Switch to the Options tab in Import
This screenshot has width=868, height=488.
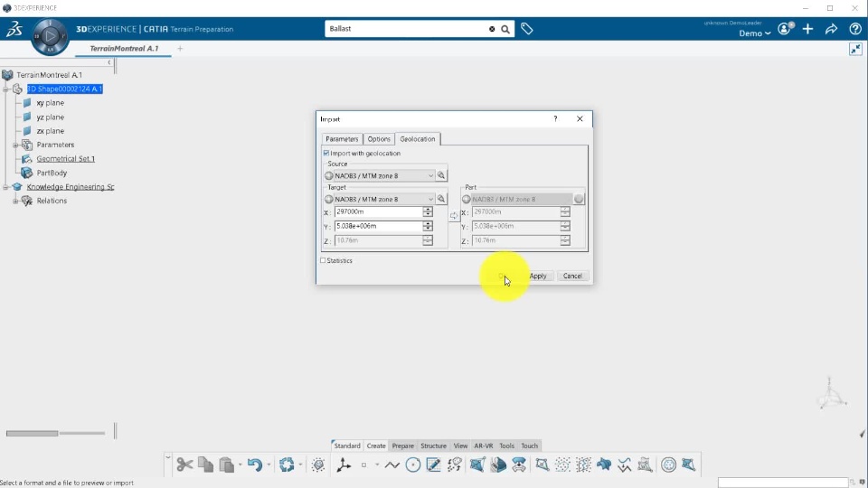click(379, 139)
